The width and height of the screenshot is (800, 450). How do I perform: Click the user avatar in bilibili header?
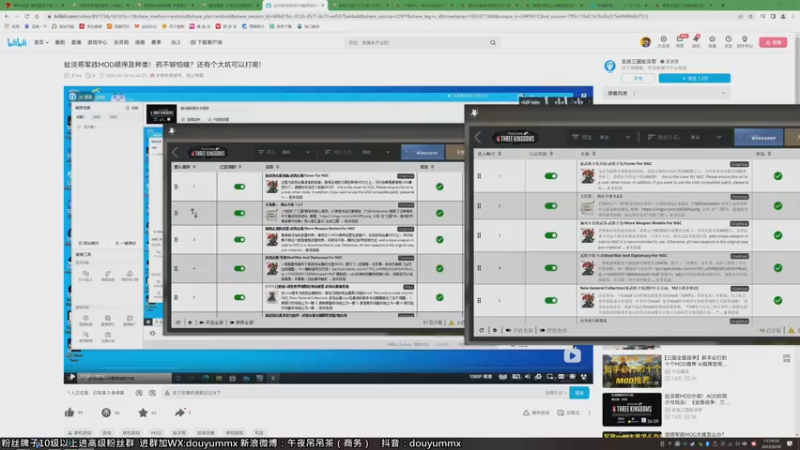pyautogui.click(x=645, y=42)
